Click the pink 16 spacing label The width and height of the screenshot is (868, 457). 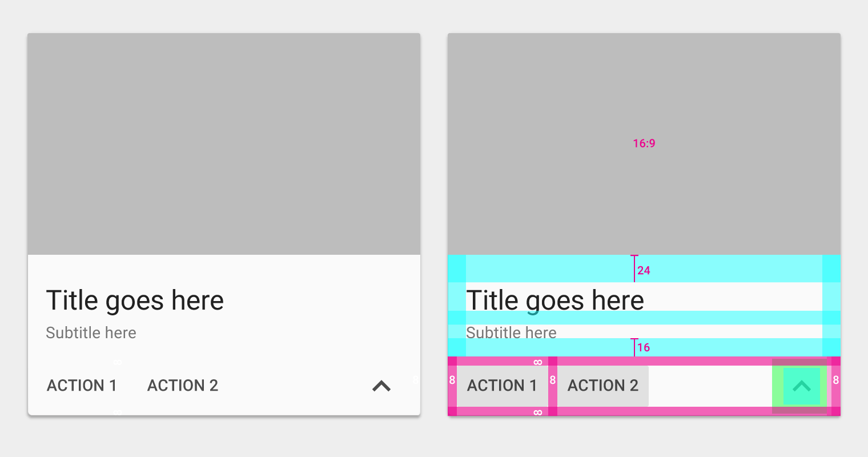point(644,347)
